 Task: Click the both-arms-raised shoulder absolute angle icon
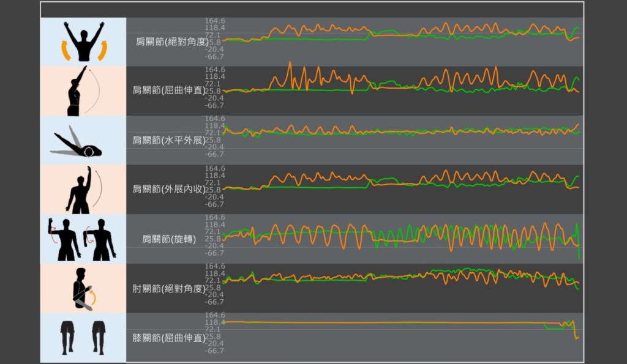click(83, 42)
